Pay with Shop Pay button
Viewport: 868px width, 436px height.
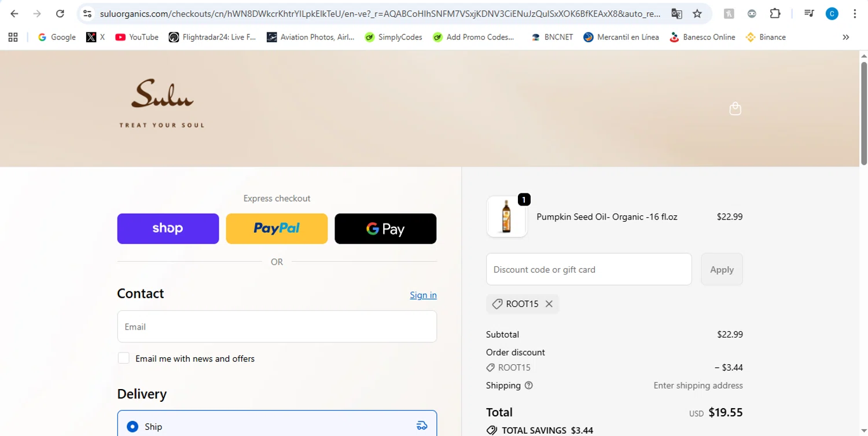[168, 229]
